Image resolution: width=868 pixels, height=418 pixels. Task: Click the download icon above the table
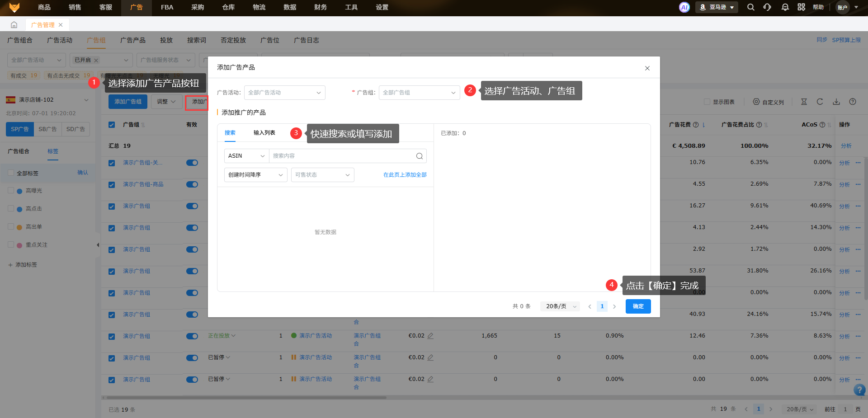[836, 102]
